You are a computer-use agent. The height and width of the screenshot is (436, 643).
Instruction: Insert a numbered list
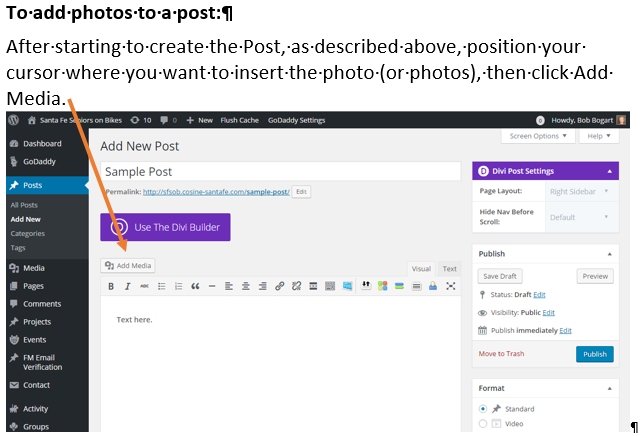pos(178,286)
